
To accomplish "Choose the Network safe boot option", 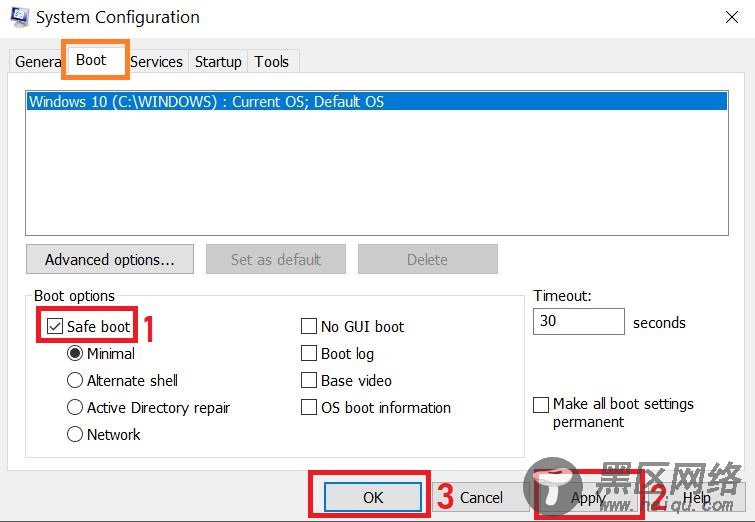I will [x=75, y=434].
